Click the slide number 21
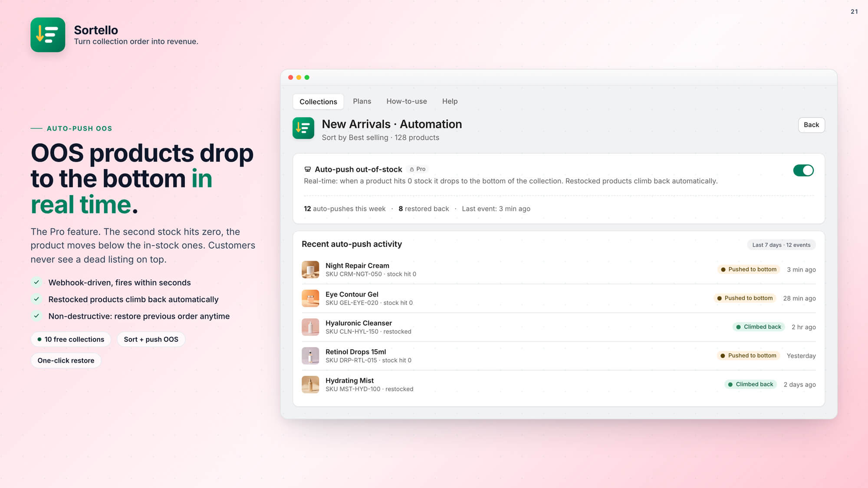The height and width of the screenshot is (488, 868). pos(854,12)
